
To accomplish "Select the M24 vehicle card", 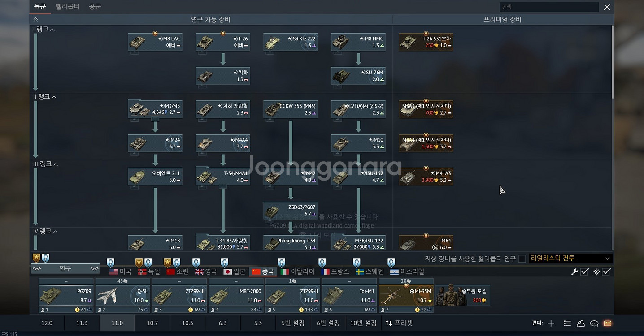I will pyautogui.click(x=155, y=143).
